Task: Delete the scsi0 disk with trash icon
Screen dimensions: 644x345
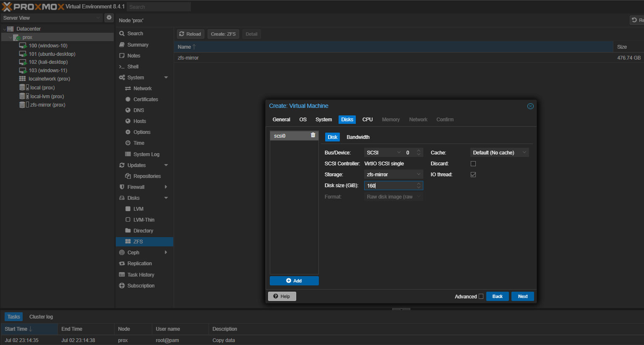Action: click(x=313, y=135)
